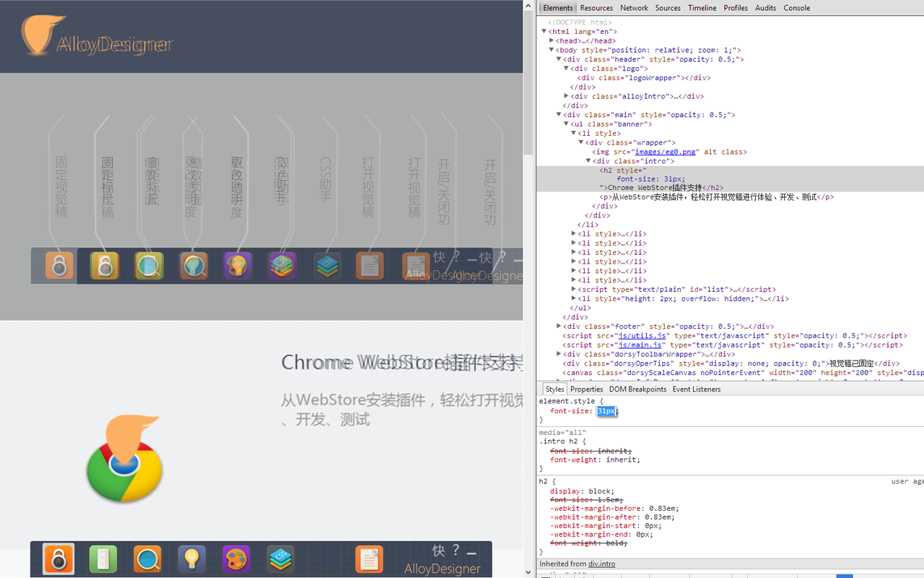
Task: Collapse the div class="main" node
Action: pos(559,115)
